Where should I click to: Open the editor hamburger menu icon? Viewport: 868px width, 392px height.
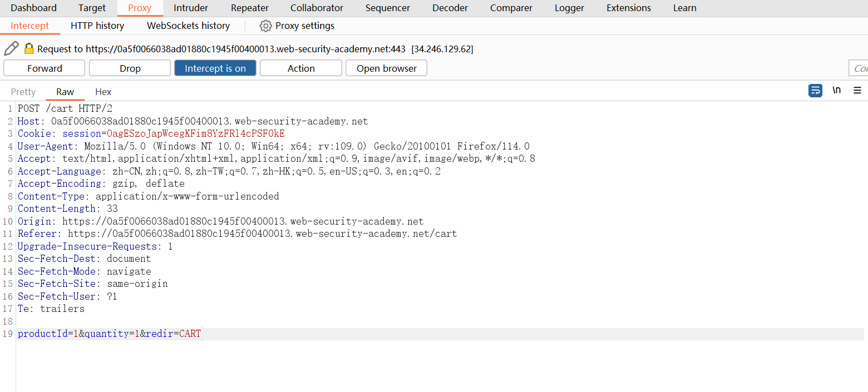tap(857, 91)
